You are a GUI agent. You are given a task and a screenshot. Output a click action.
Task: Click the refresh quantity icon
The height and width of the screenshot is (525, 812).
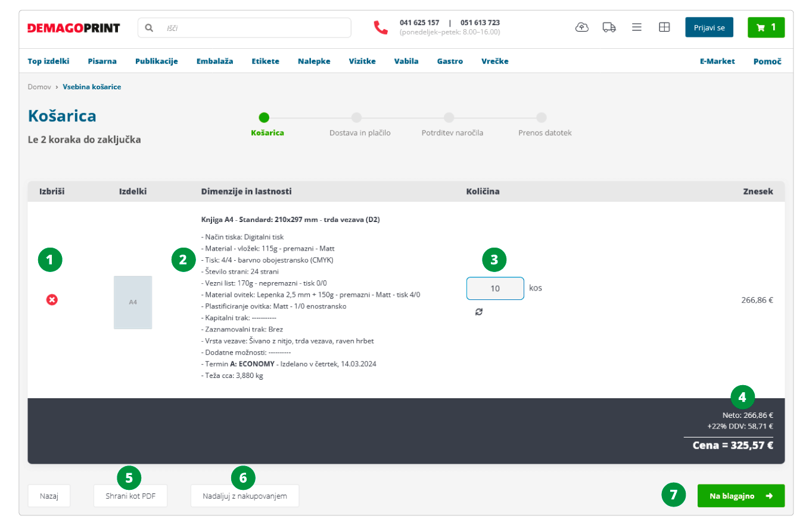479,311
